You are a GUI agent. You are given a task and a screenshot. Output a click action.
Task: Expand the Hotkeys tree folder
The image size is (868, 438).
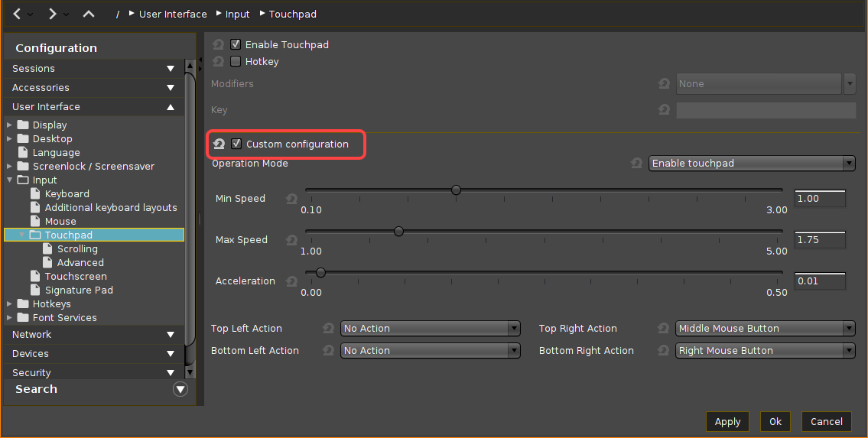click(9, 304)
